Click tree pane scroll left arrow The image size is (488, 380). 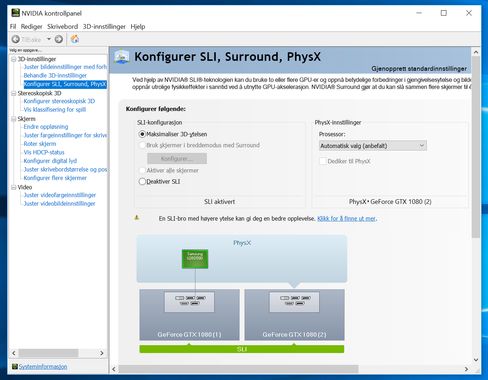pyautogui.click(x=14, y=353)
